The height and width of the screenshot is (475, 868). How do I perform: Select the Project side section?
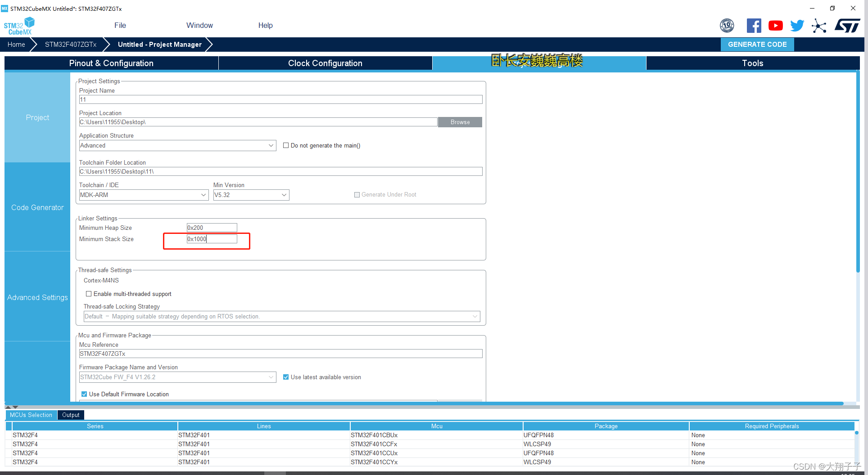point(37,117)
